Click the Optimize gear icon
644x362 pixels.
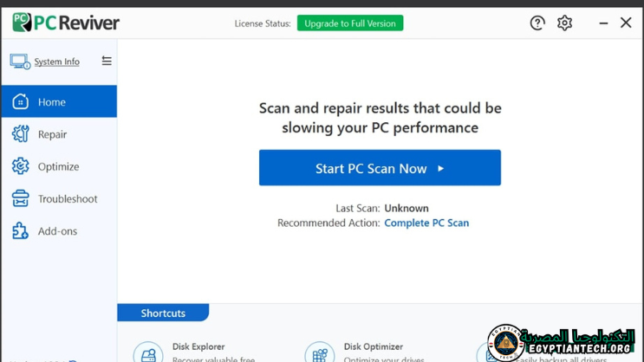20,166
